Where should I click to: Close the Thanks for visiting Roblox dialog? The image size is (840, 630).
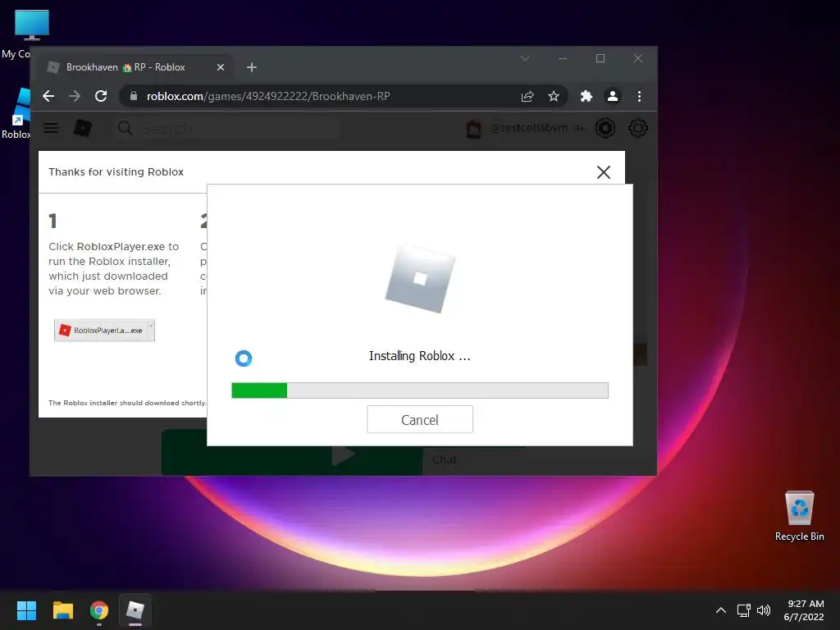click(603, 172)
